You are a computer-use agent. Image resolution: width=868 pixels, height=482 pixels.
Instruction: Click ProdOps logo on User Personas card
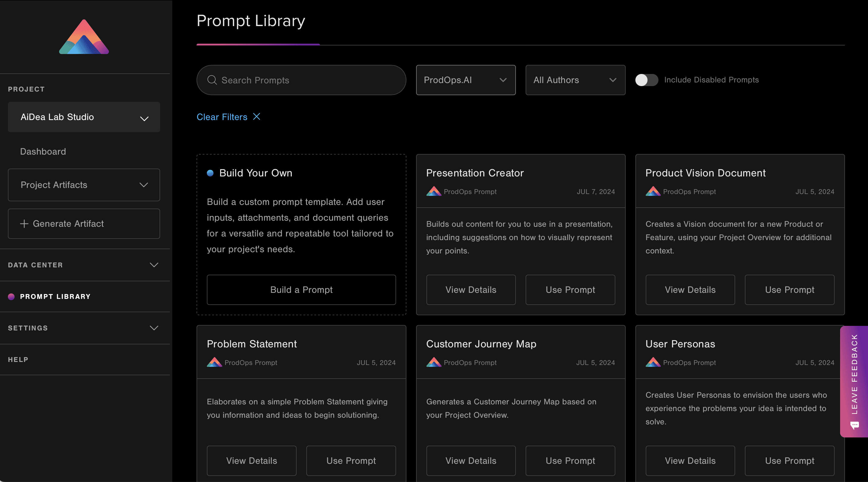653,363
